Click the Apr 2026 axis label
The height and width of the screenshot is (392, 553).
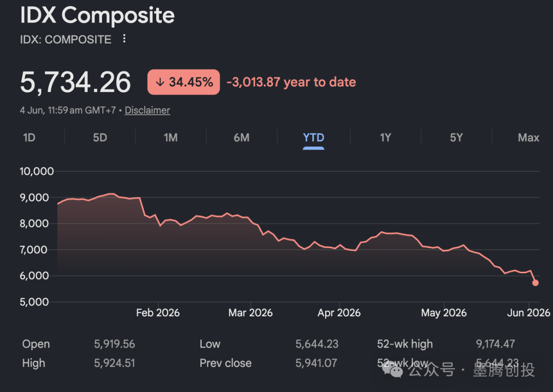click(339, 313)
